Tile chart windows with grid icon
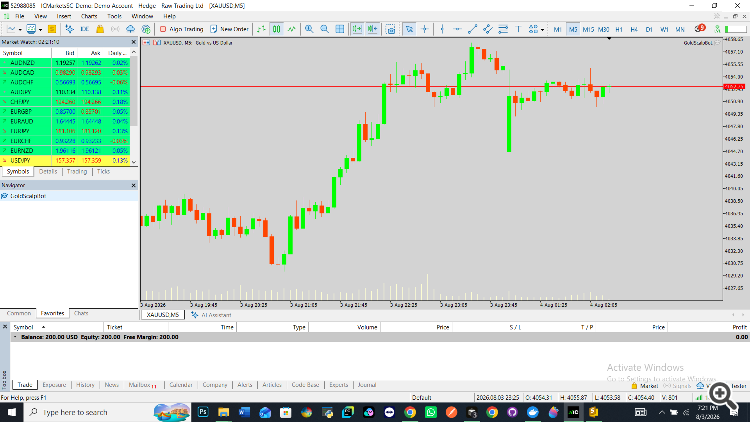The width and height of the screenshot is (750, 422). [340, 29]
